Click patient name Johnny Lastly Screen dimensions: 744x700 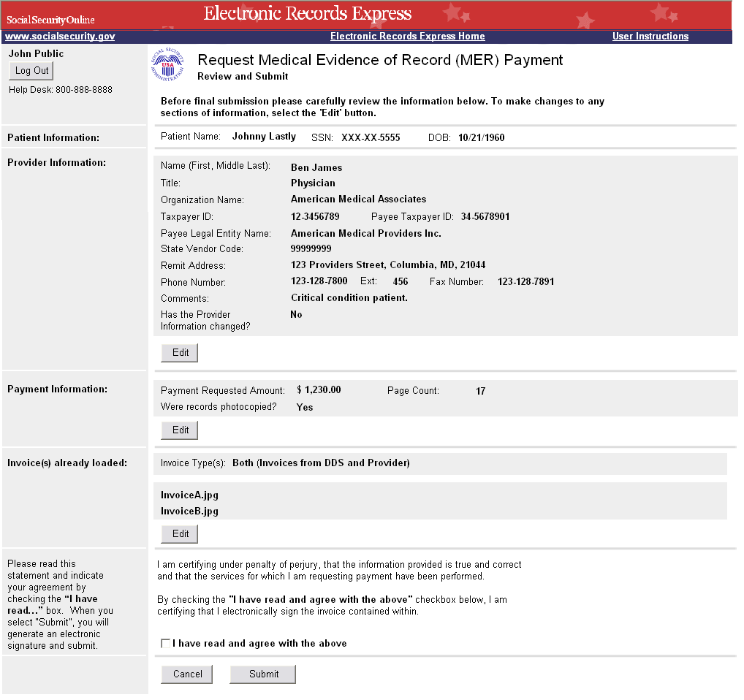tap(264, 137)
